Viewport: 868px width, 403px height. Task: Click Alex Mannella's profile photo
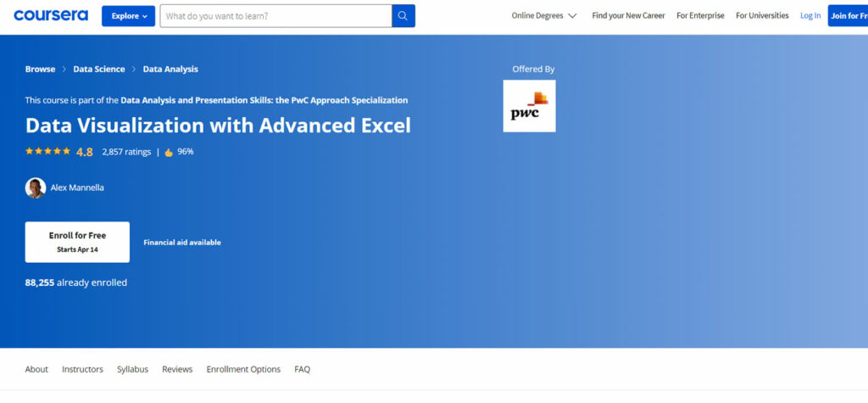(36, 188)
